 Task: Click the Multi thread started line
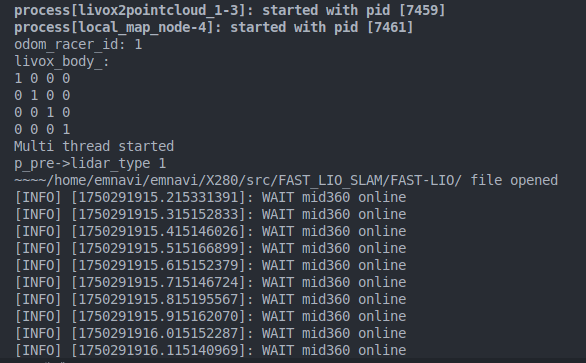94,146
